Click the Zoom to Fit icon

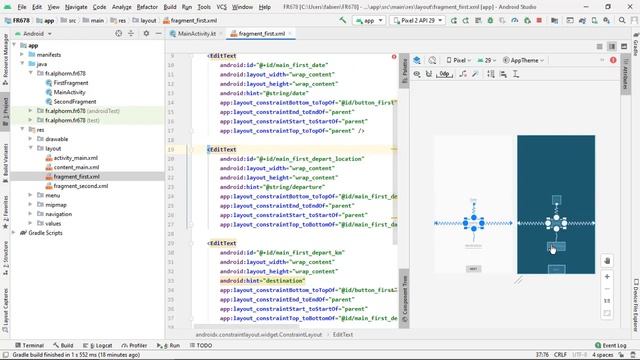point(607,313)
